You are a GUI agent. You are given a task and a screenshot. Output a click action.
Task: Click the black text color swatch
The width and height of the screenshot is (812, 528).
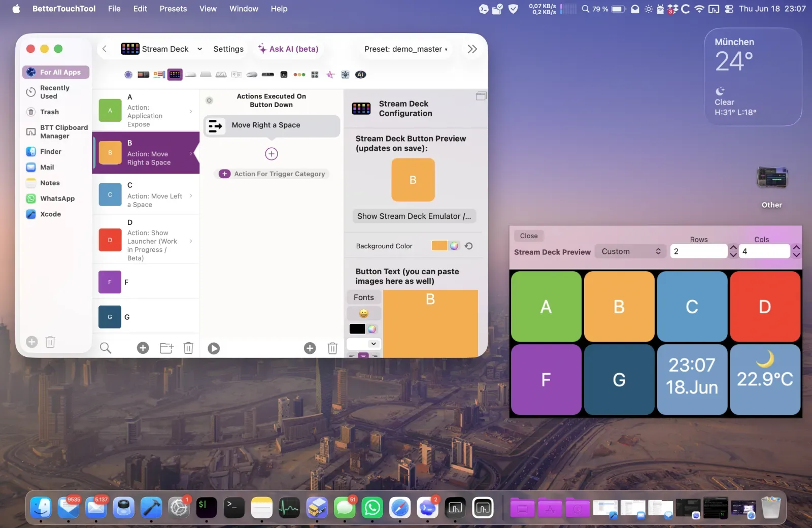(x=357, y=329)
